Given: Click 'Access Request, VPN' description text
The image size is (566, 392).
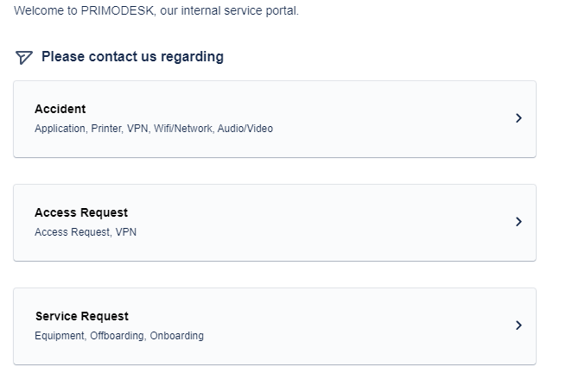Looking at the screenshot, I should coord(86,232).
